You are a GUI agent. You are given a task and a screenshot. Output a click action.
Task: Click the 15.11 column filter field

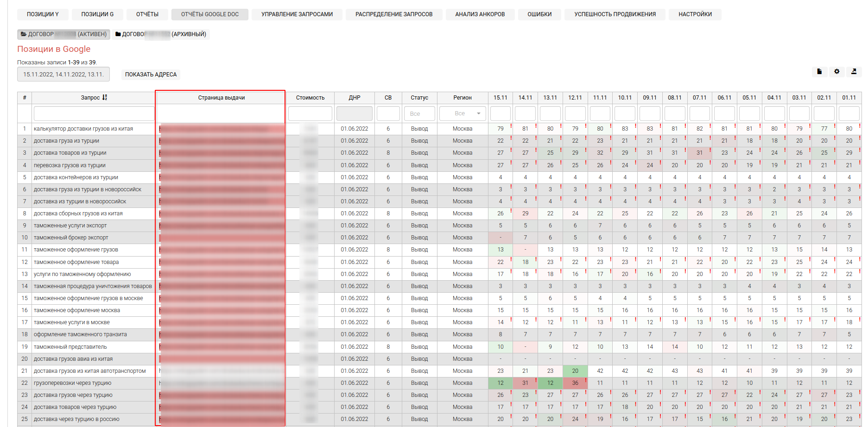(500, 113)
